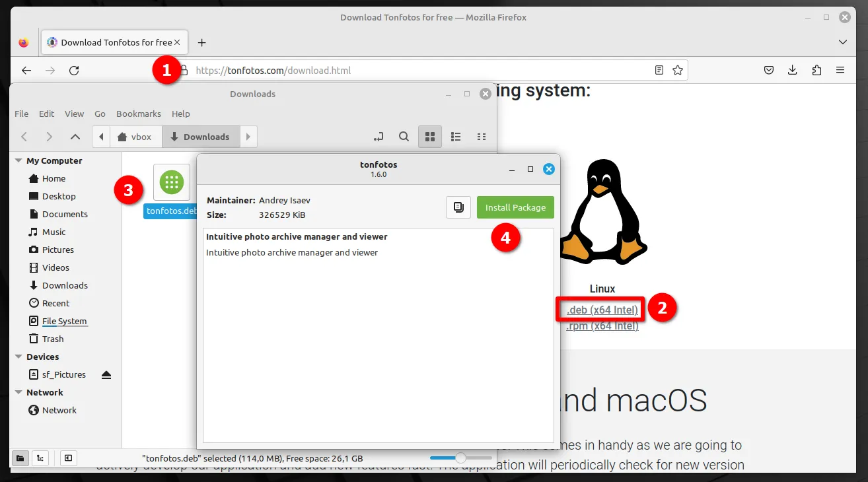Open Downloads in sidebar
Screen dimensions: 868x482
66,285
